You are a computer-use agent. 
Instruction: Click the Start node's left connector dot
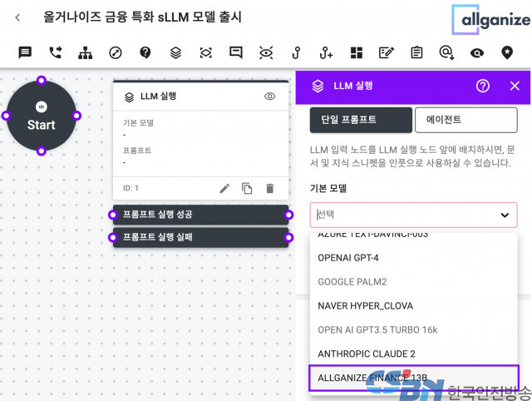6,116
